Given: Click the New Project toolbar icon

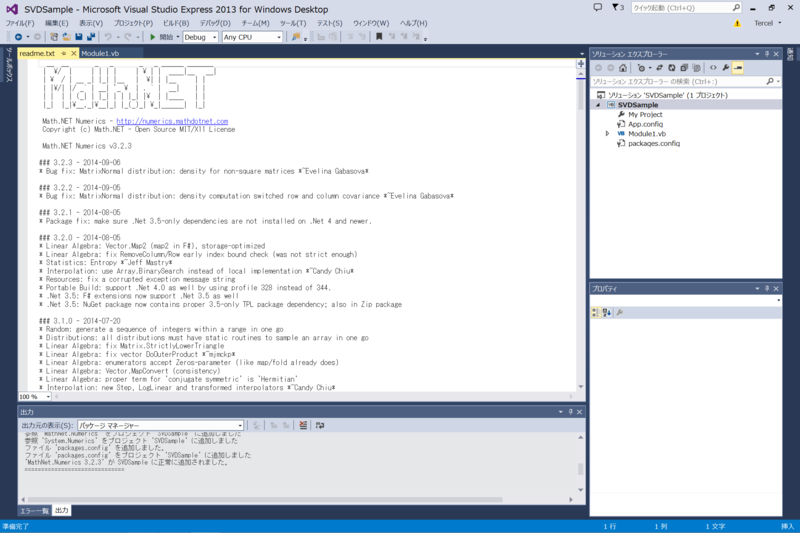Looking at the screenshot, I should (x=54, y=37).
